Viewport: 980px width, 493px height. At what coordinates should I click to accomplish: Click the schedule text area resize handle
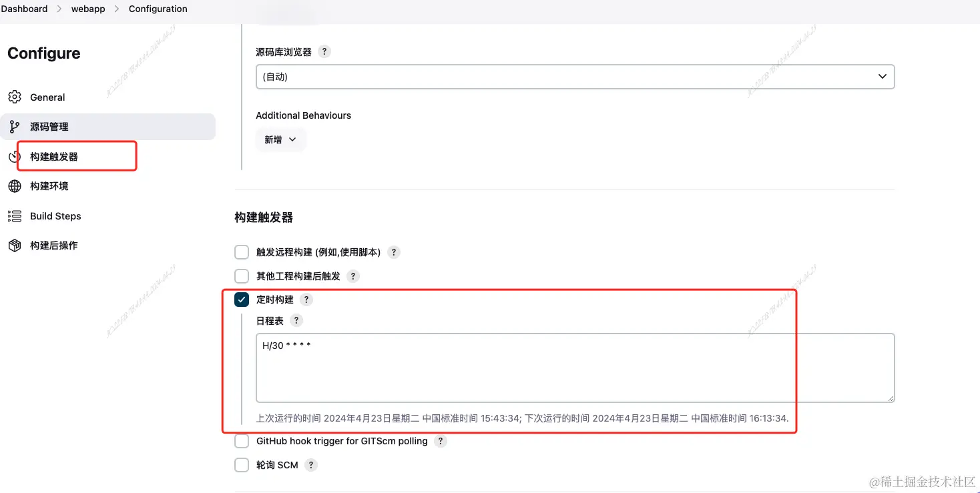890,398
